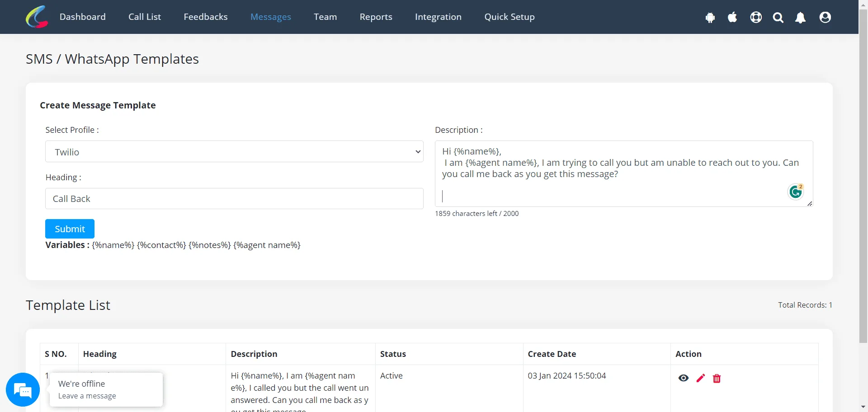Open Integration menu
The image size is (868, 412).
click(x=439, y=17)
